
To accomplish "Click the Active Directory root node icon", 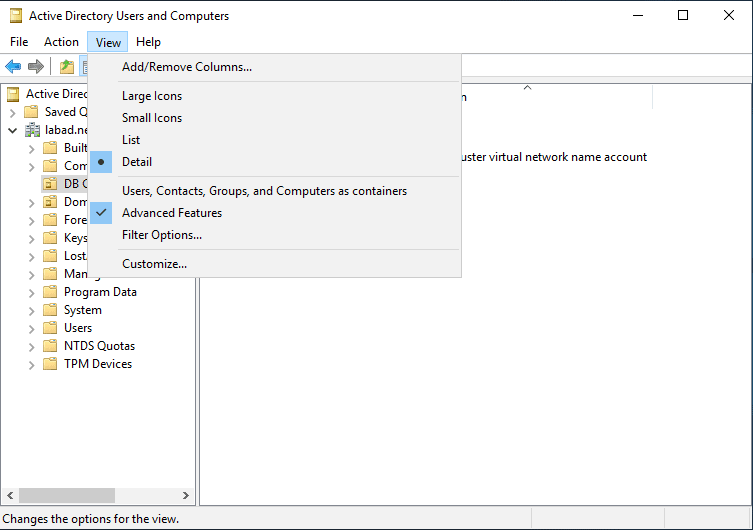I will (13, 94).
